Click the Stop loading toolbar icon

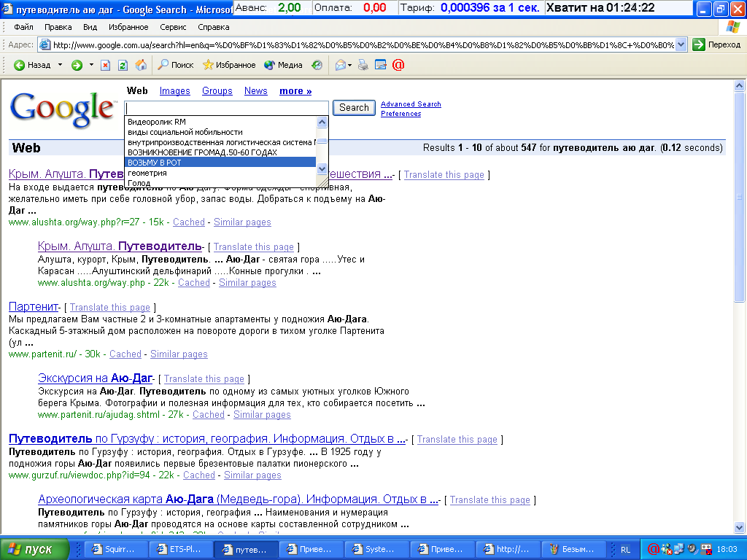tap(106, 65)
